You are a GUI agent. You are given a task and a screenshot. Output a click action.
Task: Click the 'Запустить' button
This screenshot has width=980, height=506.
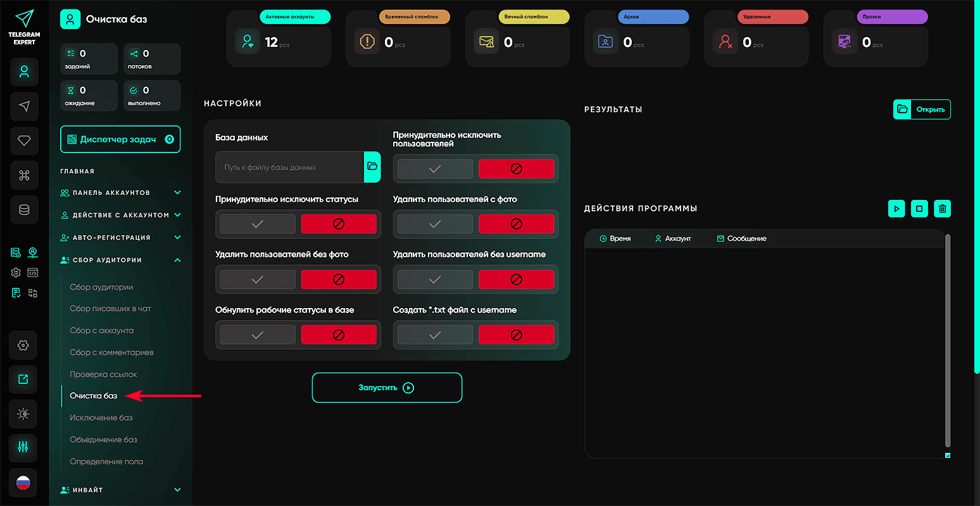387,388
